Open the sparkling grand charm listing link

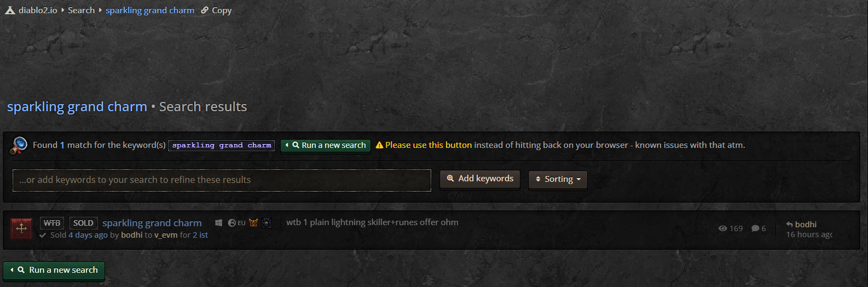point(152,223)
